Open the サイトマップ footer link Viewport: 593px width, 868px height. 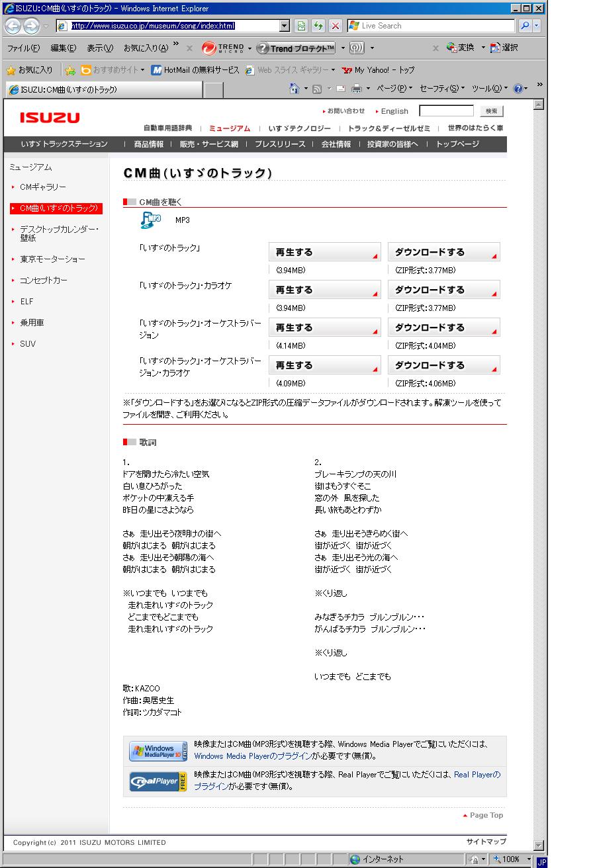(x=486, y=842)
